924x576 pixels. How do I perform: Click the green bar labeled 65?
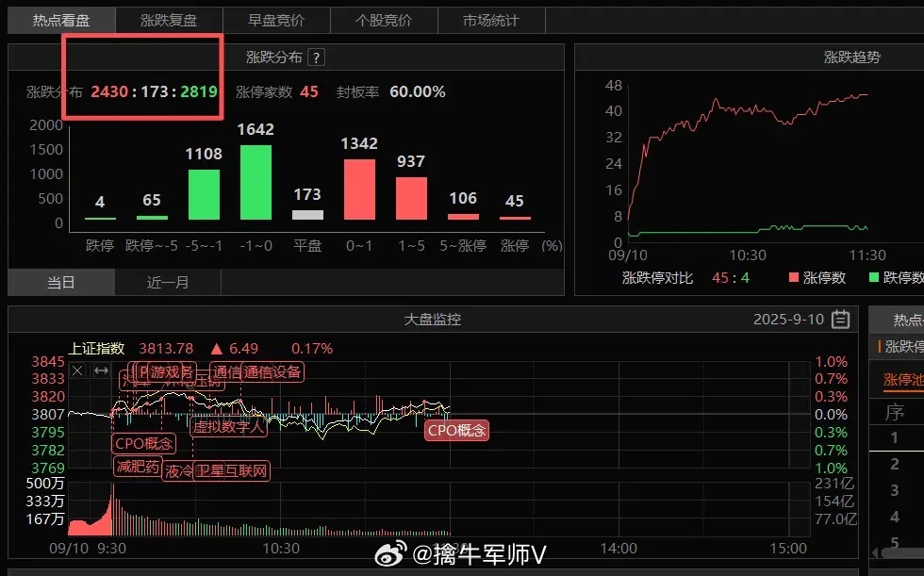(152, 218)
